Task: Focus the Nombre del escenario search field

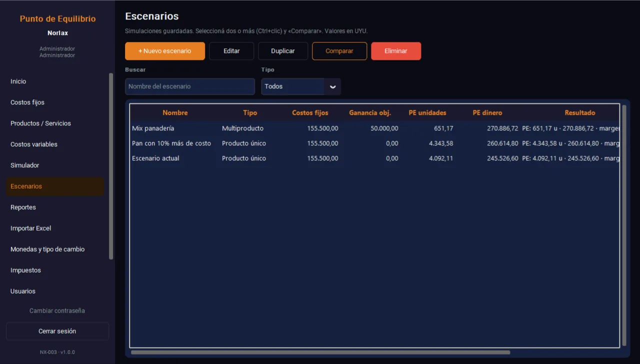Action: [190, 86]
